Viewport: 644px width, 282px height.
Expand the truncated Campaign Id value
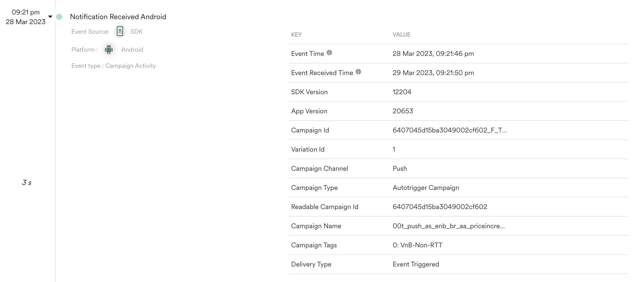tap(450, 130)
